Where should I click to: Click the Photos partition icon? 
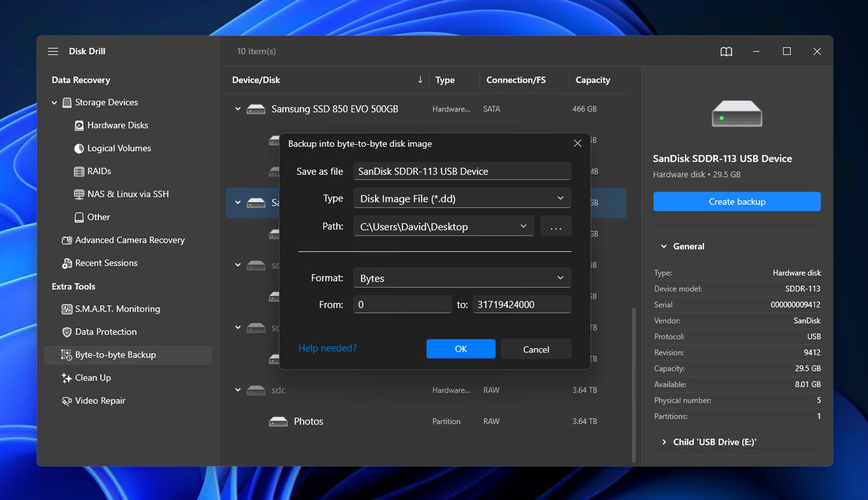278,421
